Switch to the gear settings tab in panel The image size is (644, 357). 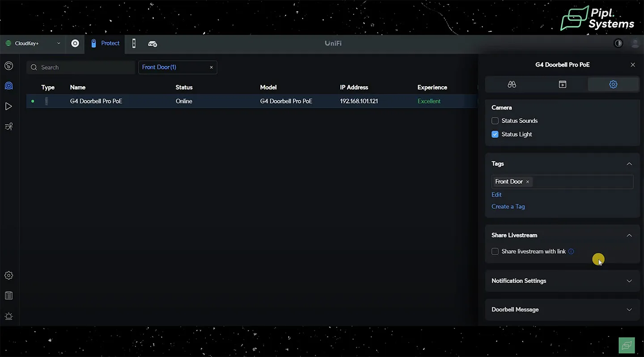[x=613, y=84]
